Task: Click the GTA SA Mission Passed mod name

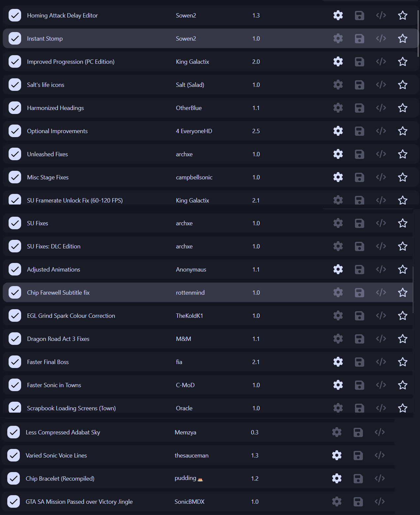Action: click(79, 502)
